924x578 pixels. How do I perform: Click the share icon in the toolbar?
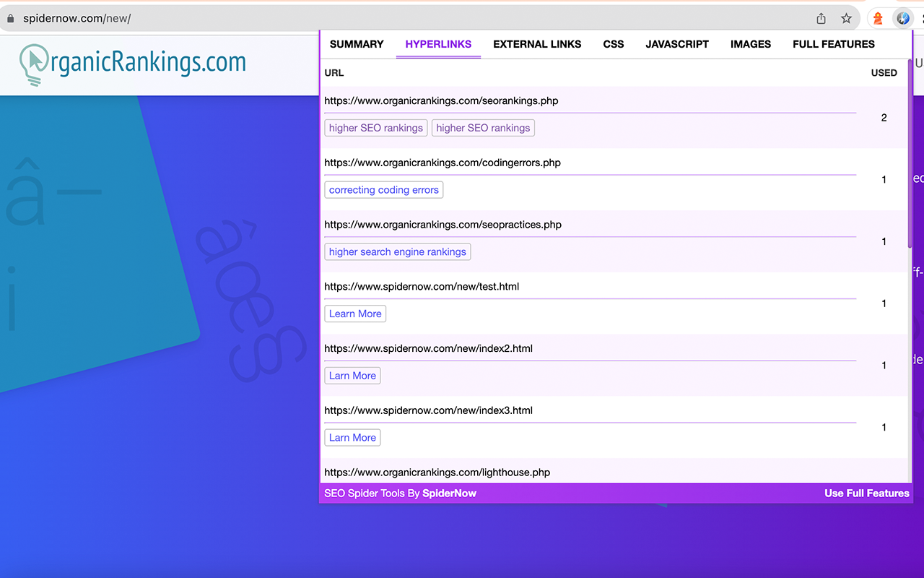(821, 18)
